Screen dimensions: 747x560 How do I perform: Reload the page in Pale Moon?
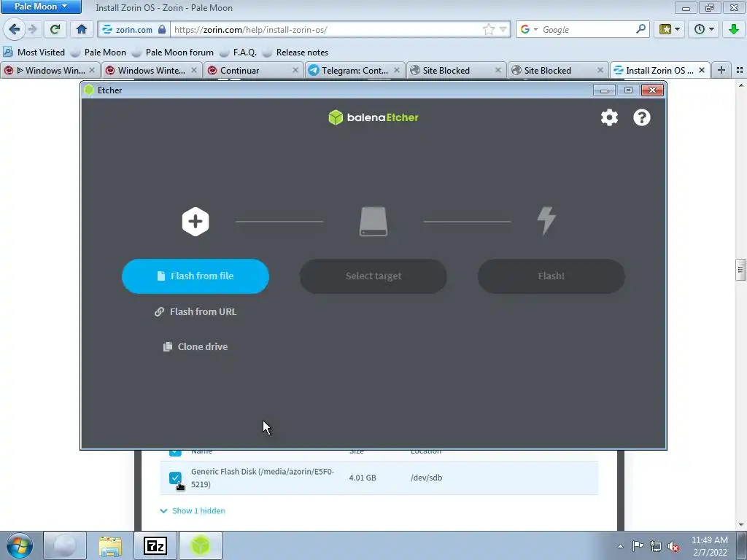coord(55,29)
